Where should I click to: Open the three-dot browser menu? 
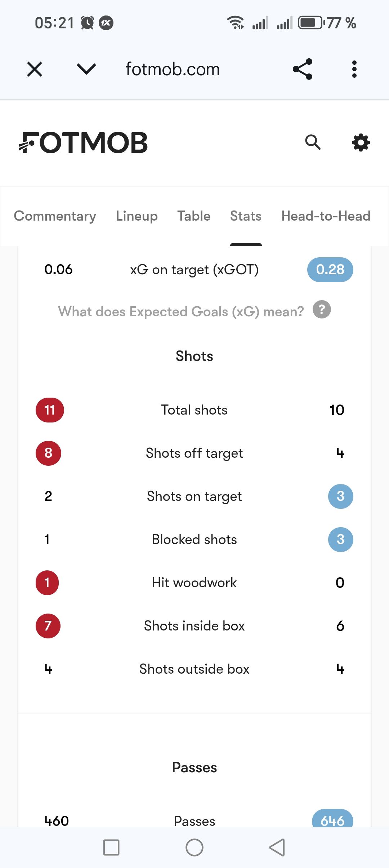point(354,69)
